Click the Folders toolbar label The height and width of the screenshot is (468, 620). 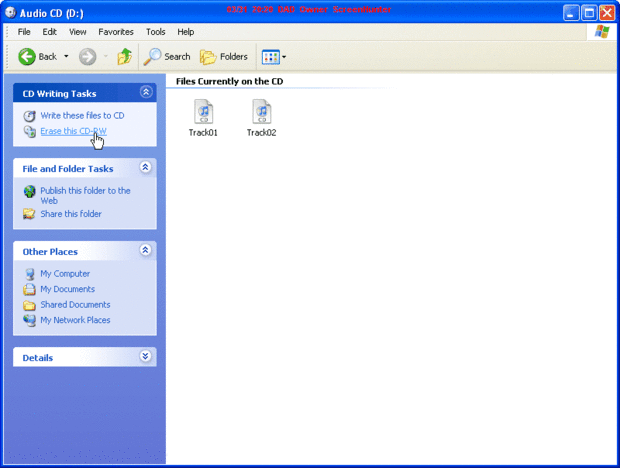[234, 57]
